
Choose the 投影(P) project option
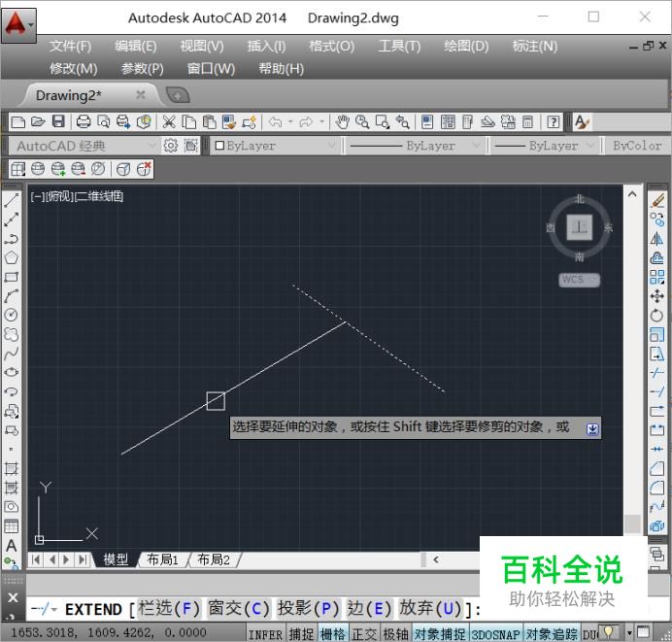click(309, 609)
